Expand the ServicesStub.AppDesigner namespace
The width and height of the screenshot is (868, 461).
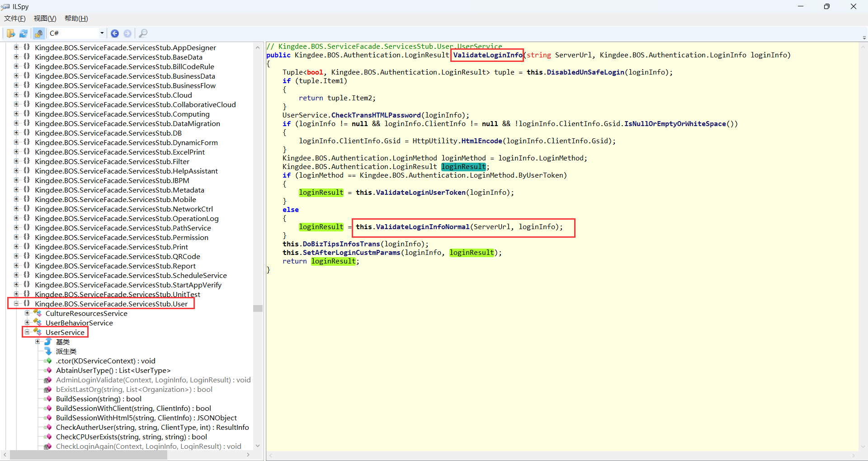(x=16, y=47)
